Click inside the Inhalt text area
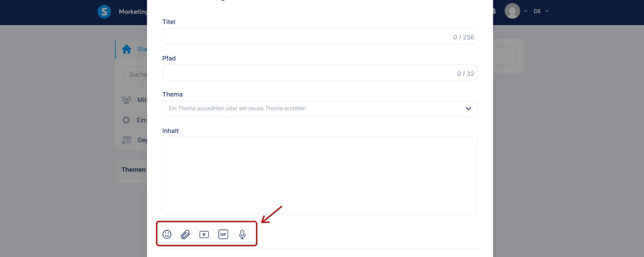This screenshot has height=257, width=644. 320,175
